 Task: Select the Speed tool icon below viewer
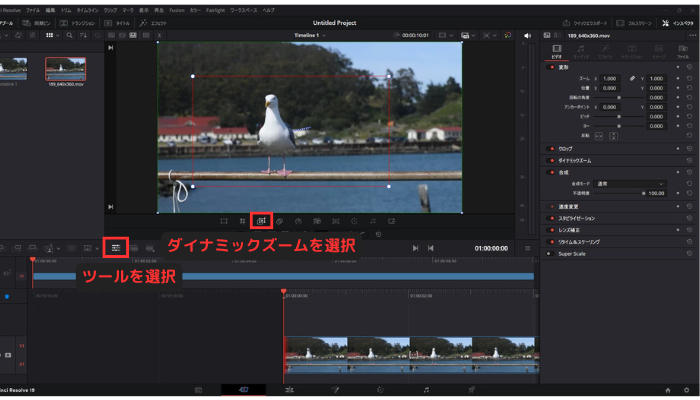[x=298, y=221]
